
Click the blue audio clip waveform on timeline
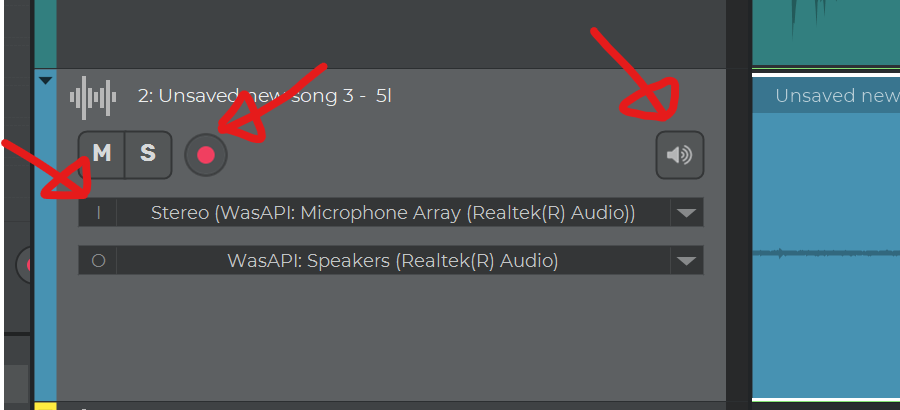826,254
